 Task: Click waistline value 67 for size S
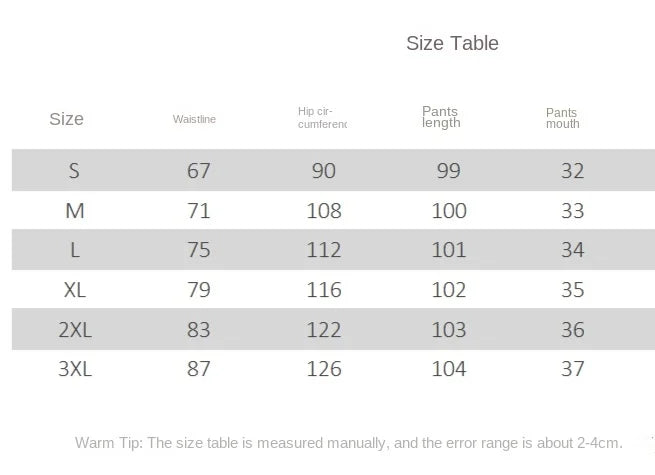pos(199,170)
